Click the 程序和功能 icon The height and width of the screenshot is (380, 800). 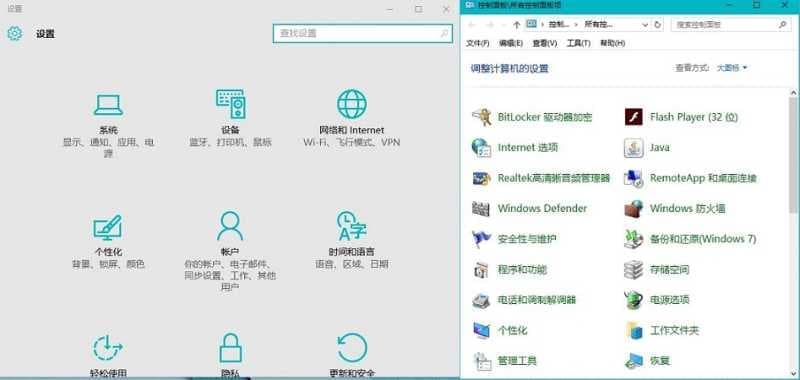[481, 269]
